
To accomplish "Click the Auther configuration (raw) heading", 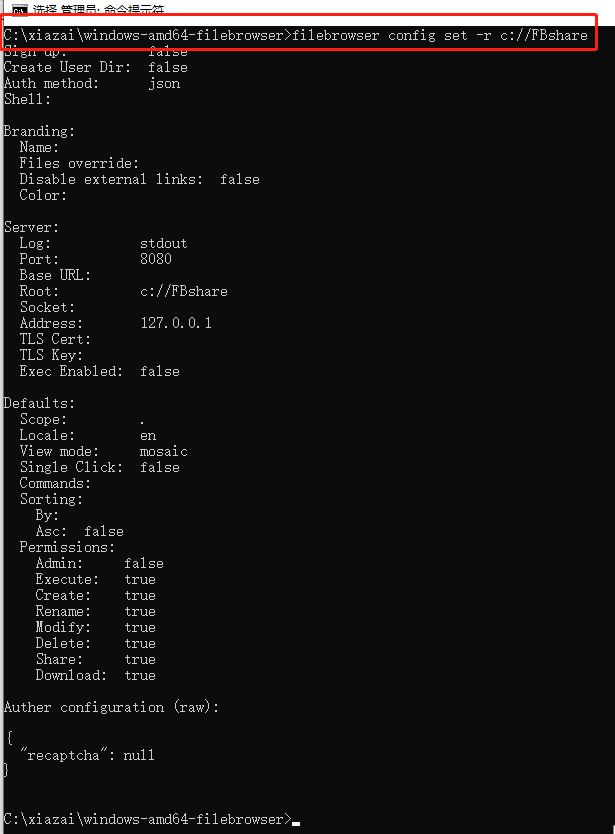I will pos(111,707).
